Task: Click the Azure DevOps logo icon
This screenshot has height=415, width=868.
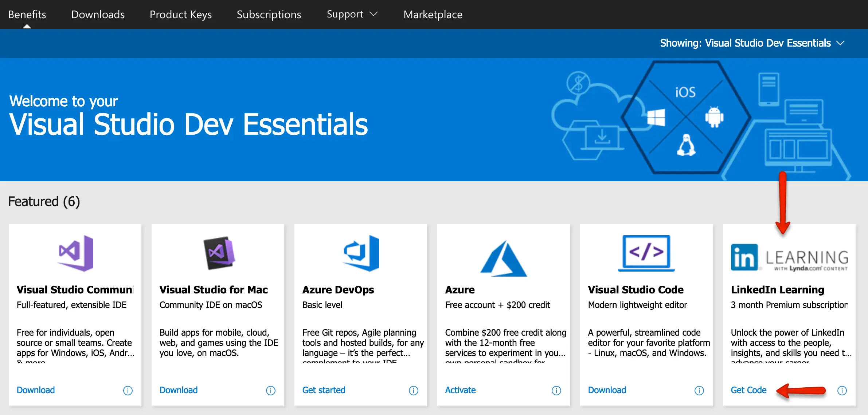Action: [x=361, y=253]
